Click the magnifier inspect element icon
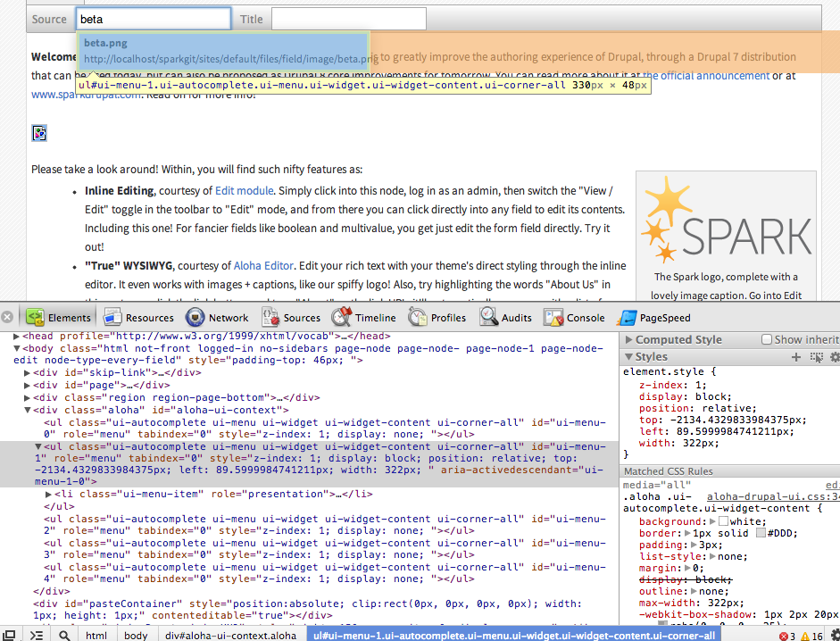The width and height of the screenshot is (840, 641). pyautogui.click(x=64, y=636)
